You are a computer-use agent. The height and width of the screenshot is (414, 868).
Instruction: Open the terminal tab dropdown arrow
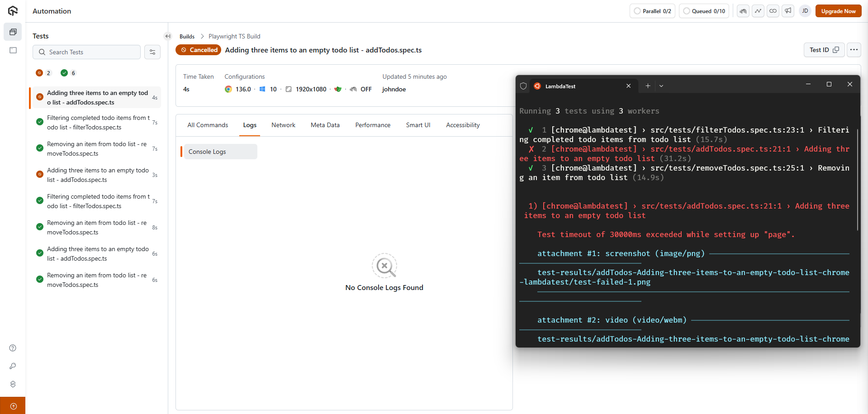click(661, 86)
